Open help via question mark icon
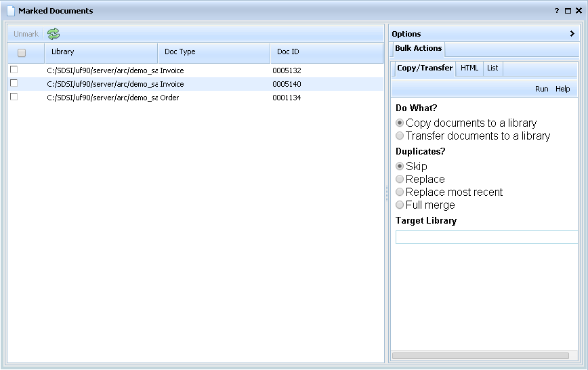This screenshot has width=588, height=370. coord(557,11)
